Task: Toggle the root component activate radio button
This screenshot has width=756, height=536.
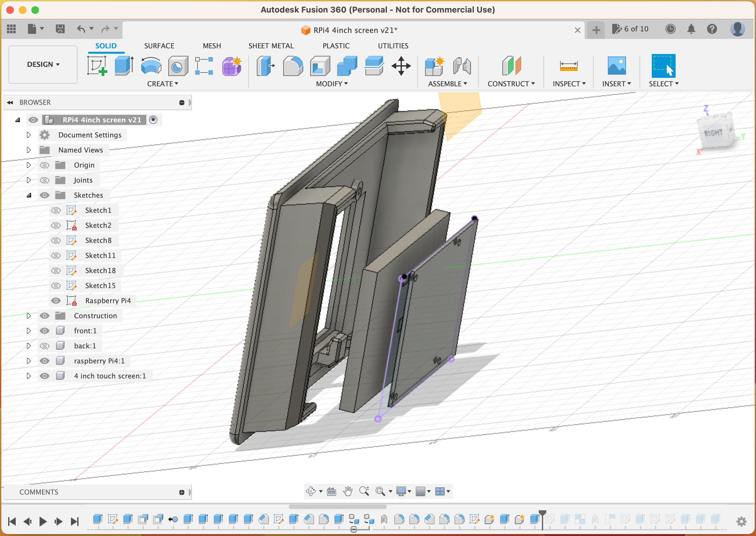Action: pyautogui.click(x=153, y=120)
